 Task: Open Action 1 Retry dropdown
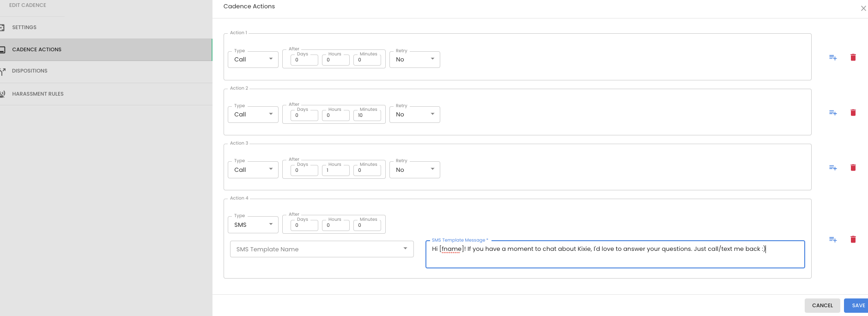pos(415,60)
